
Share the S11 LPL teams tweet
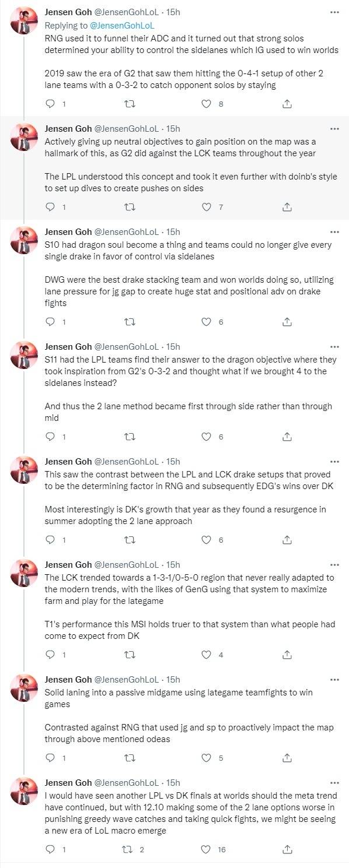point(287,436)
